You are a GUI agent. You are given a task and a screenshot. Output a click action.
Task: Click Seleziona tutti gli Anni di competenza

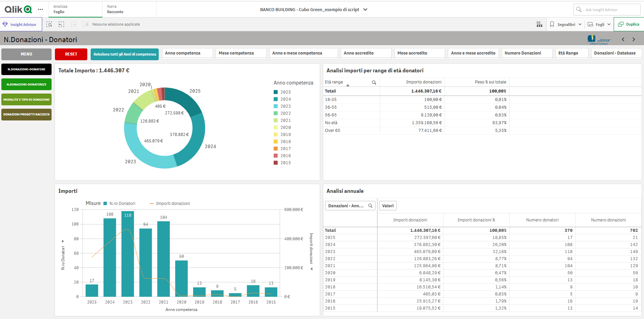[x=125, y=54]
